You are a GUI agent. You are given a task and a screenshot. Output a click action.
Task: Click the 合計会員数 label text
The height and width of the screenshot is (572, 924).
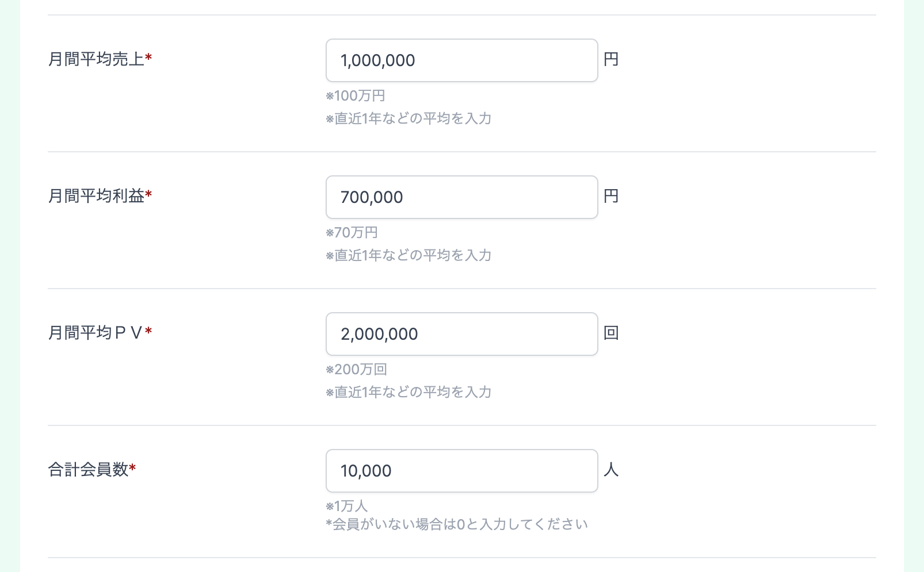[88, 469]
